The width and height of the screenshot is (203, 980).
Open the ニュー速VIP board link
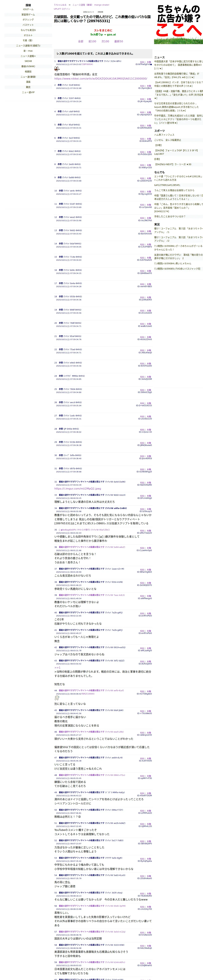tap(28, 92)
